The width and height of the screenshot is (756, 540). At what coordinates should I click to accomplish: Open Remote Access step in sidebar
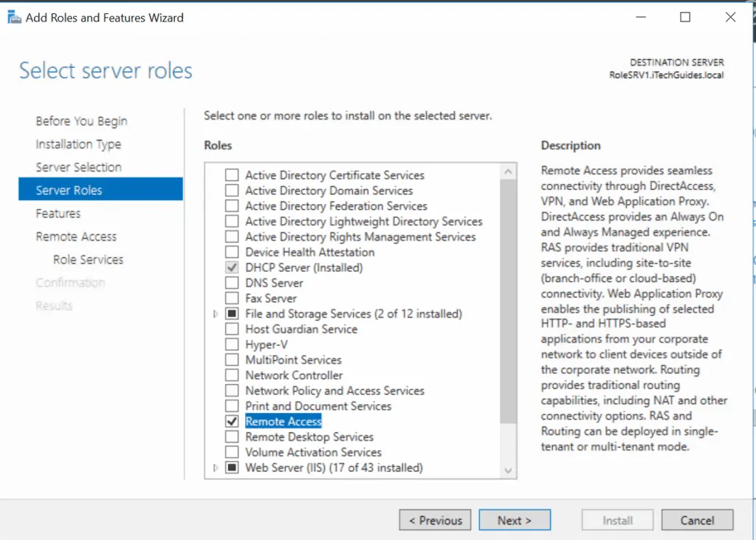(x=76, y=236)
